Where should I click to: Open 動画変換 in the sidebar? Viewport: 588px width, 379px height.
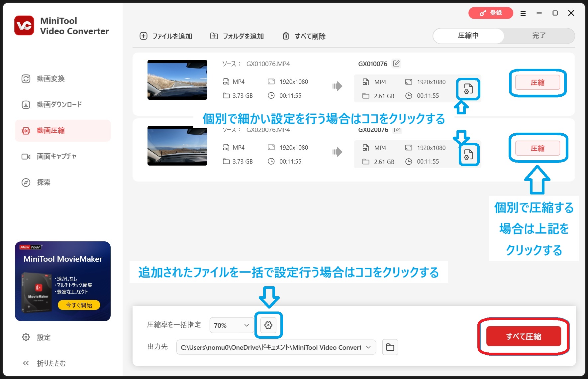(50, 79)
